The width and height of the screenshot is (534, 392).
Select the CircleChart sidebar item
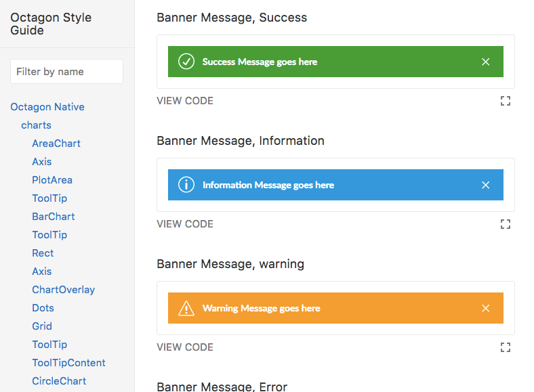(59, 381)
